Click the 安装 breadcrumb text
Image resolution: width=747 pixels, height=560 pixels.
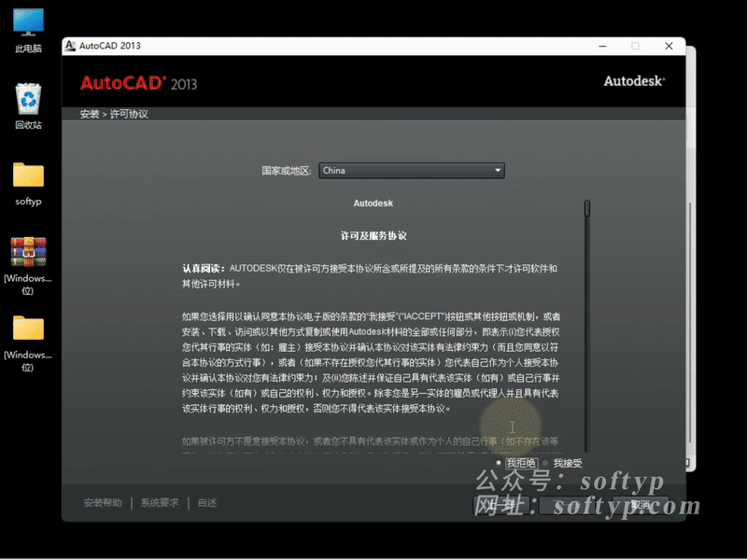[90, 114]
